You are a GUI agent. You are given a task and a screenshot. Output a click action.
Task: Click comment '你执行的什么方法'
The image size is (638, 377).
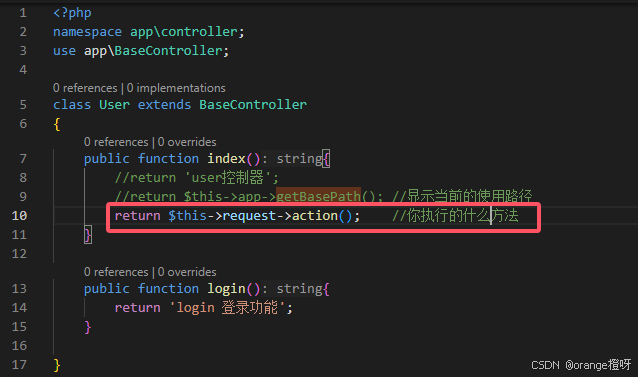tap(455, 216)
